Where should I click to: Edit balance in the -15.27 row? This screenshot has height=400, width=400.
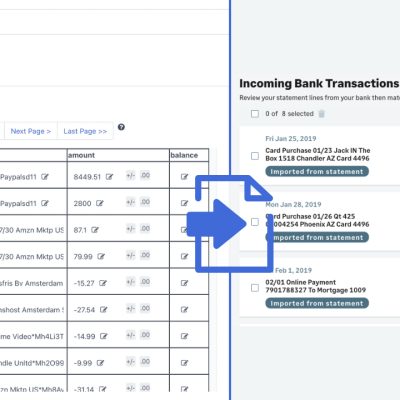tap(184, 283)
